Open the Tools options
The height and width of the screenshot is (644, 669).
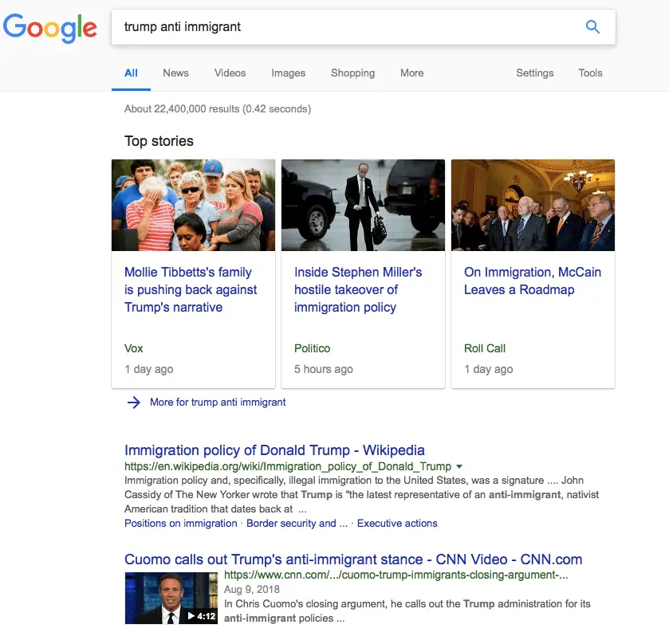[x=590, y=73]
